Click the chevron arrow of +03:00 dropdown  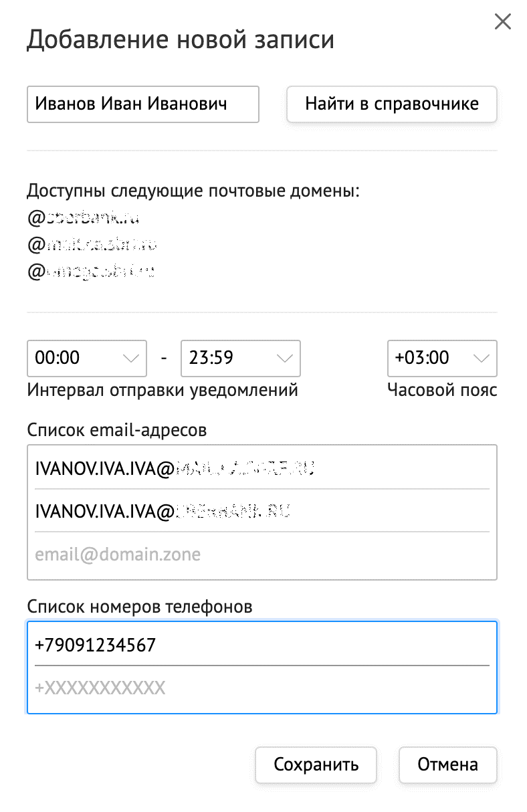(x=481, y=358)
